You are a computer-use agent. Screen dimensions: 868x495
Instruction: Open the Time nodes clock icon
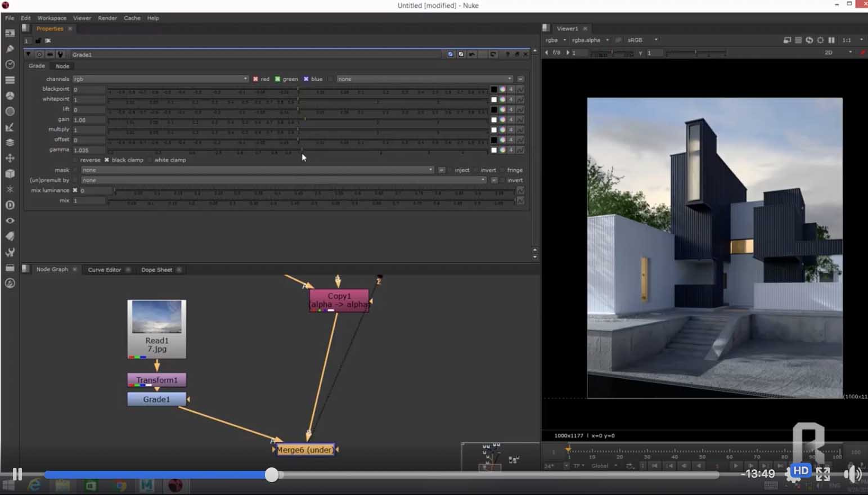click(10, 65)
